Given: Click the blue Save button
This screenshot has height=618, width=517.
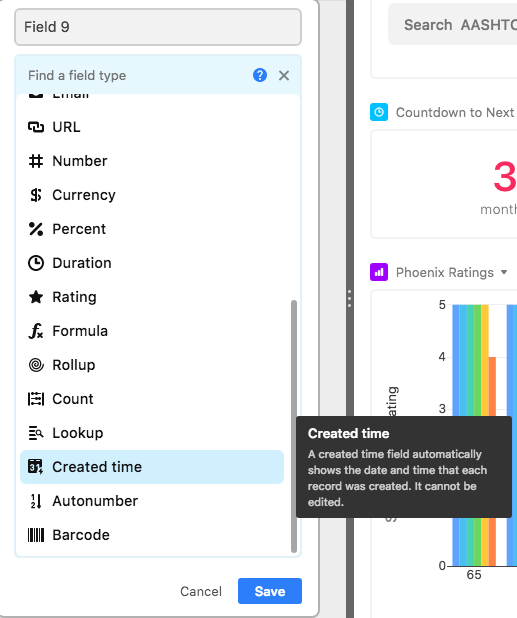Looking at the screenshot, I should (x=270, y=591).
